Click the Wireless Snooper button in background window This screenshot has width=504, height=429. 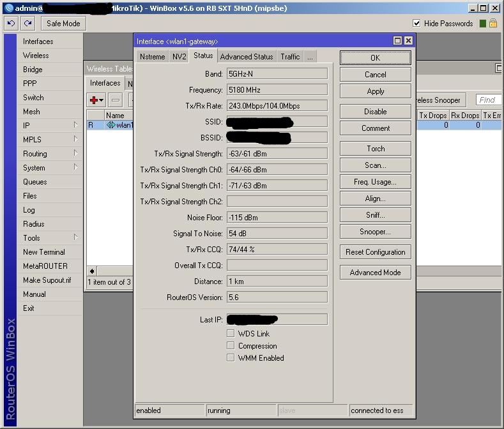pos(441,100)
